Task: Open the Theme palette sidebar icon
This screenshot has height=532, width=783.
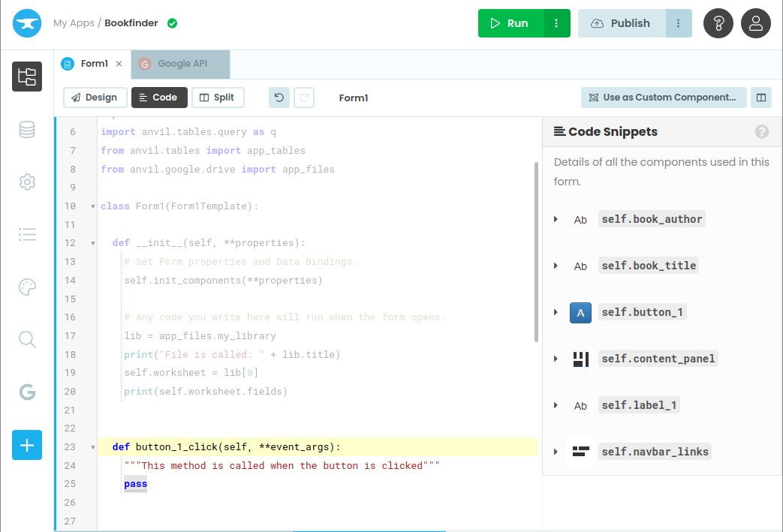Action: pos(27,287)
